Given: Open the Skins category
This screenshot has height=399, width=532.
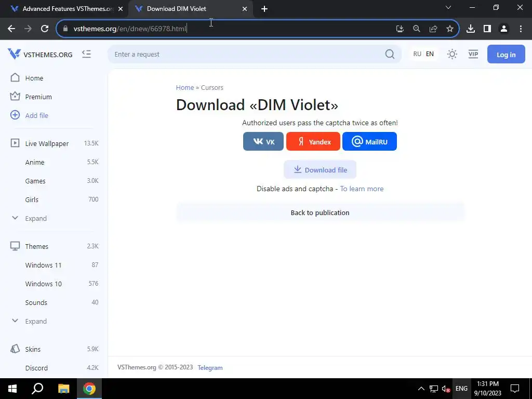Looking at the screenshot, I should pyautogui.click(x=33, y=349).
